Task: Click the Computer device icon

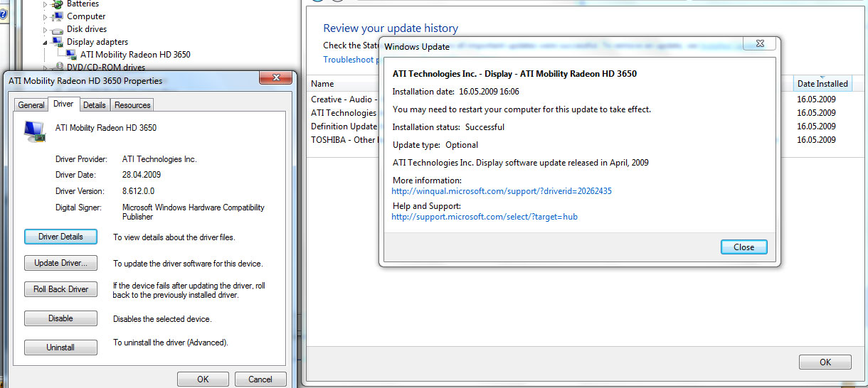Action: tap(58, 16)
